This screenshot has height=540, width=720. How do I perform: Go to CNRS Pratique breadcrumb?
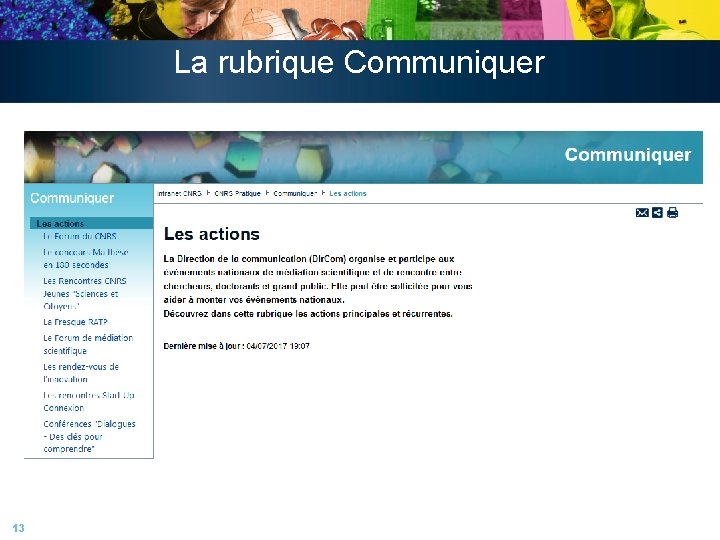tap(237, 194)
